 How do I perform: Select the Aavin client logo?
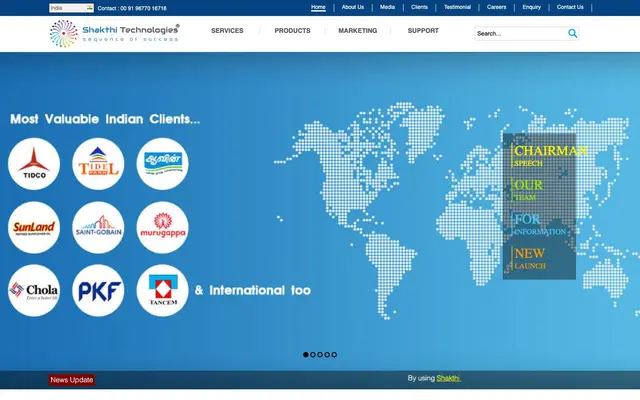click(x=162, y=164)
